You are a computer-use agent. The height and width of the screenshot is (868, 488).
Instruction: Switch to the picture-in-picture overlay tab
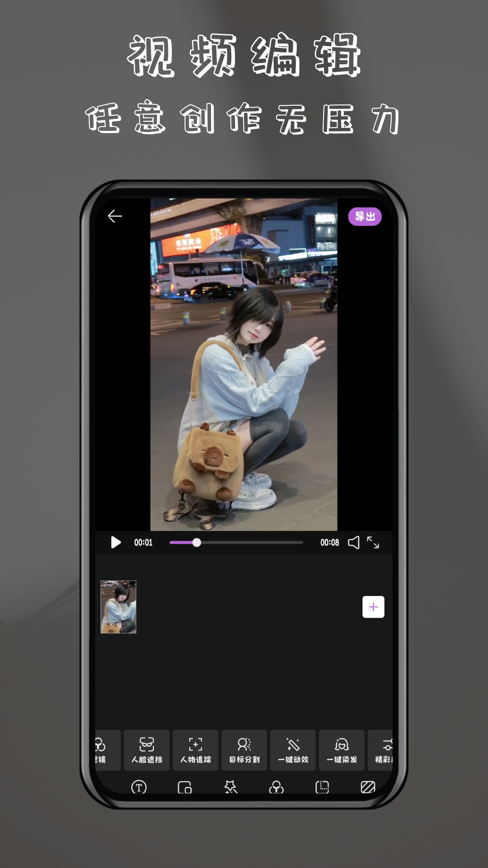coord(185,787)
